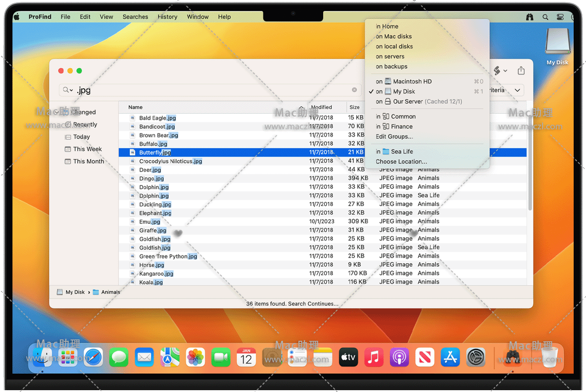Open the ProFind binoculars icon in the Dock
Image resolution: width=586 pixels, height=392 pixels.
tap(512, 357)
